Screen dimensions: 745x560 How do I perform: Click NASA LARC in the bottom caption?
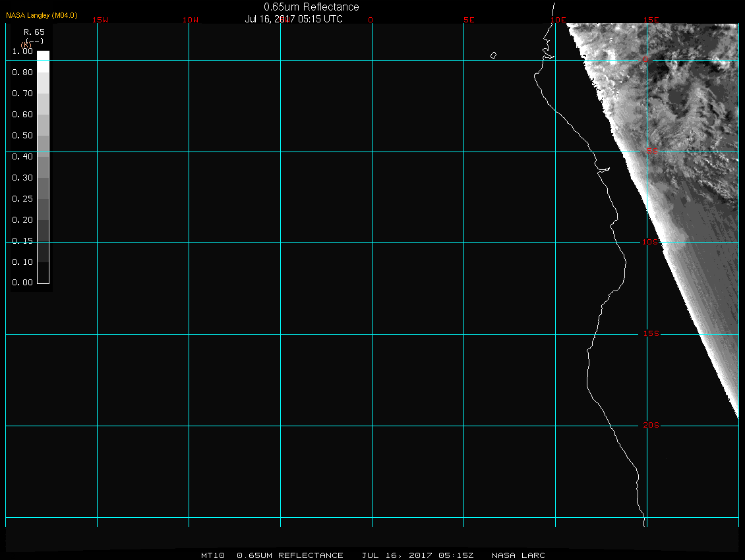point(518,555)
